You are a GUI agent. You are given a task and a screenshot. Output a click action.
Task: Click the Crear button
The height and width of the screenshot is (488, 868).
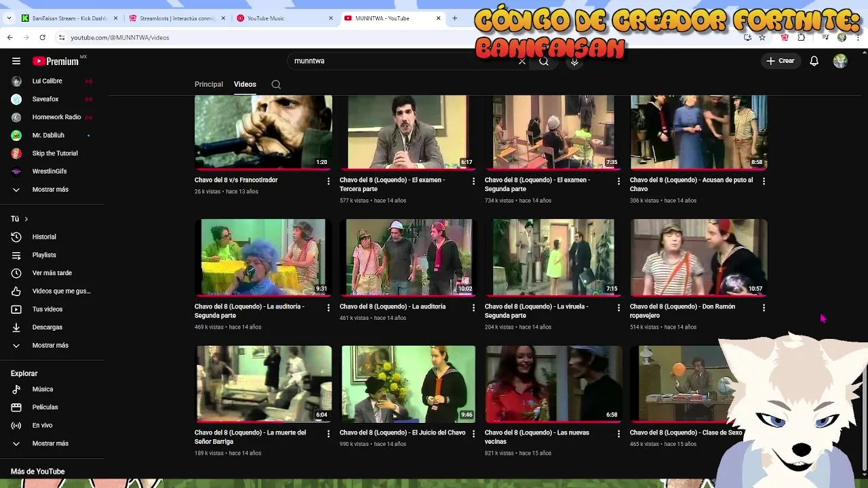tap(780, 61)
